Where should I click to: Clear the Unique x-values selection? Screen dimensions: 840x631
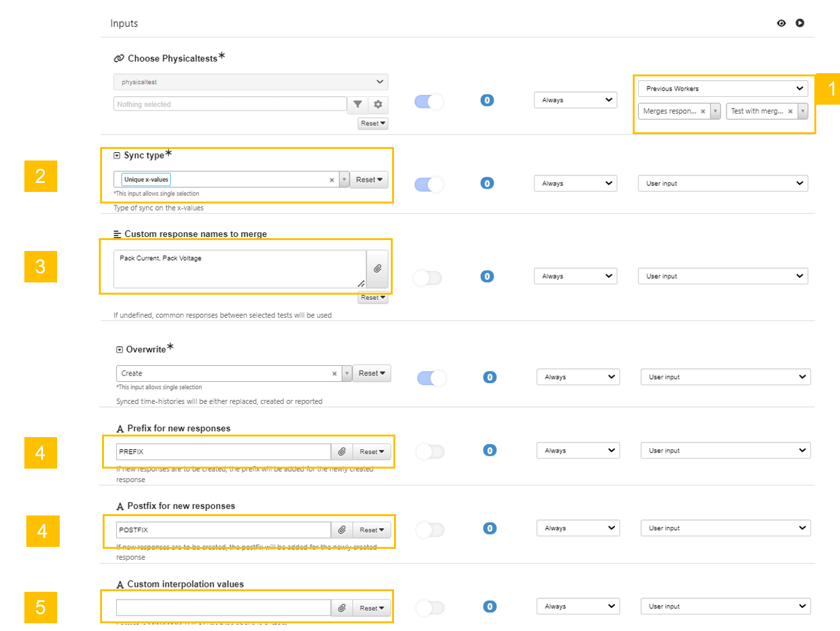(x=332, y=180)
